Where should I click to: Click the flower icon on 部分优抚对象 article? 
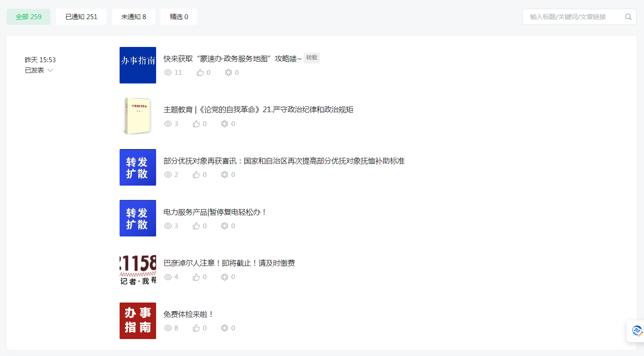(225, 175)
